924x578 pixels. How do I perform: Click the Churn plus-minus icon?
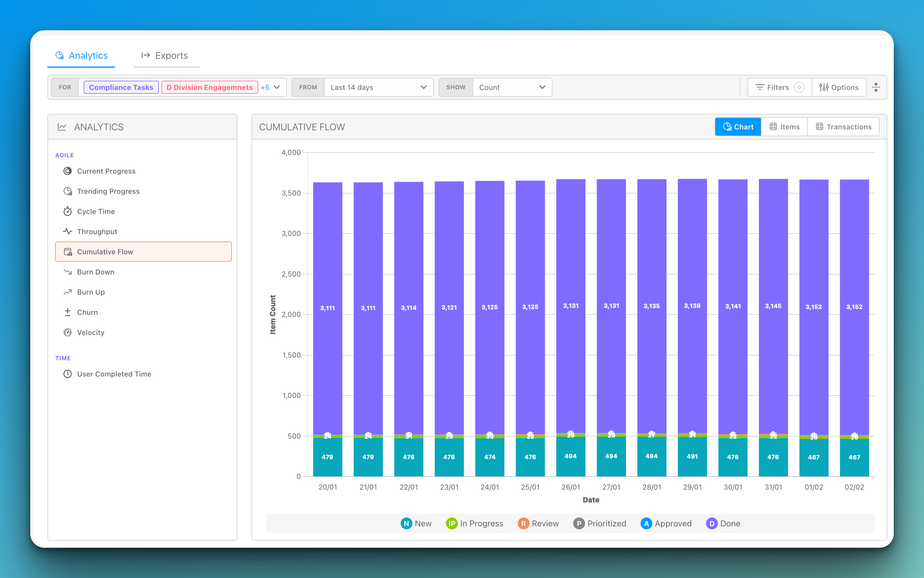click(x=68, y=312)
